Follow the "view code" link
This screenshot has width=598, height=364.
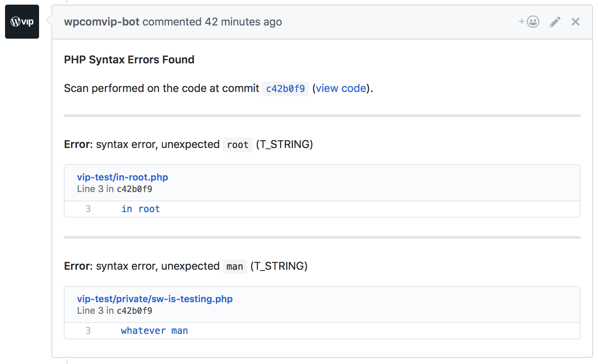point(341,88)
